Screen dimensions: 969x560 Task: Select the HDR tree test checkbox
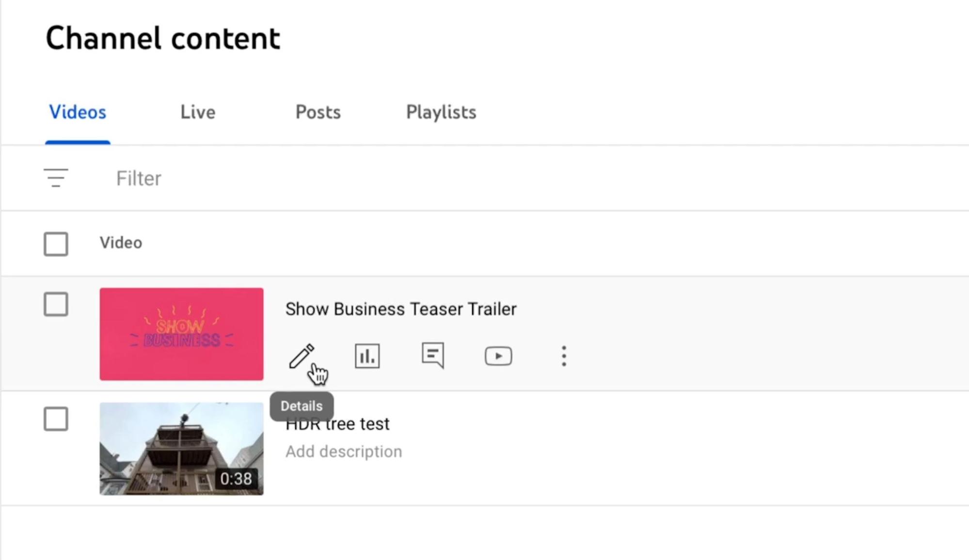(x=56, y=419)
